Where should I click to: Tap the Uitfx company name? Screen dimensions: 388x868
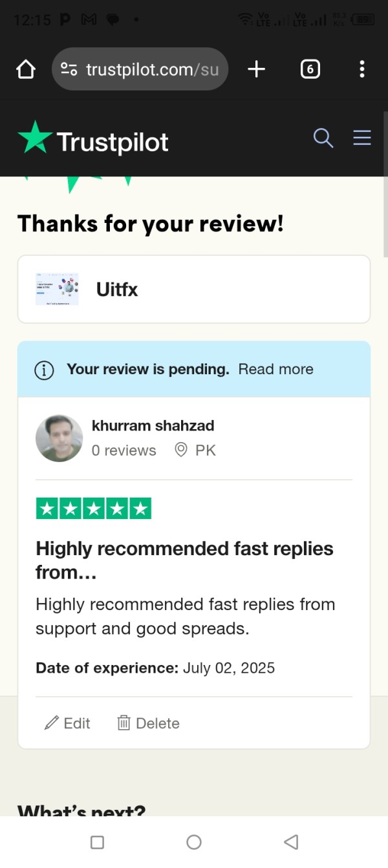tap(117, 290)
